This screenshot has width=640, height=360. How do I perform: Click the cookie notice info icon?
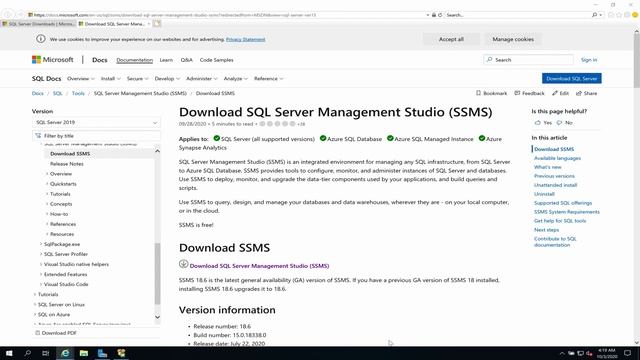click(40, 39)
